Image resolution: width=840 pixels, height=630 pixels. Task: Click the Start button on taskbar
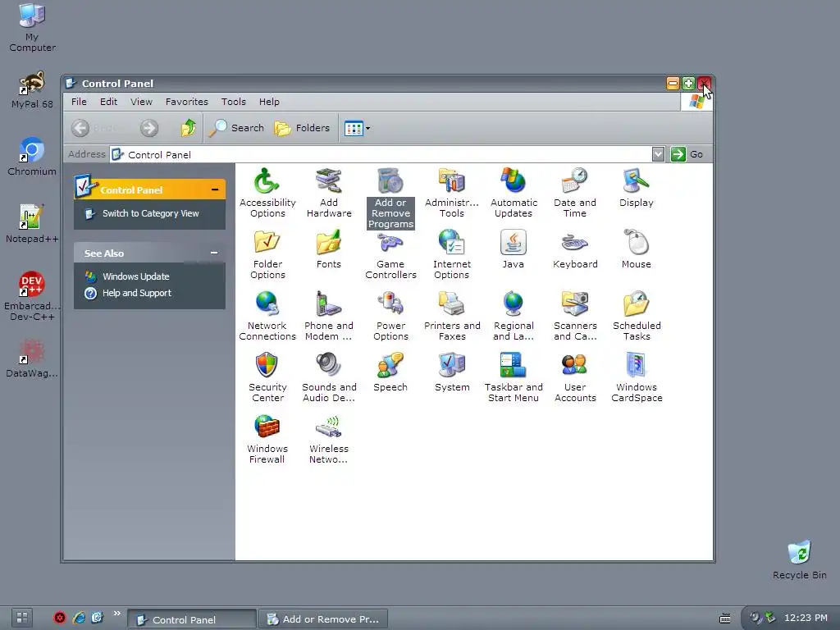pos(22,618)
